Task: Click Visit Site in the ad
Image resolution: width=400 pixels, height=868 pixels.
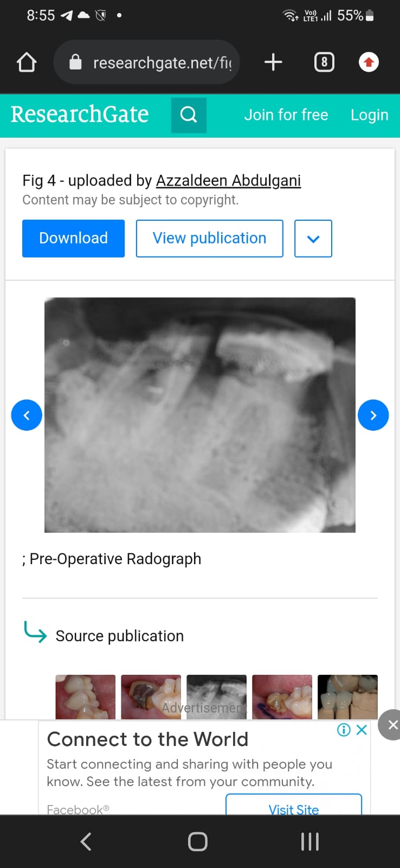Action: point(294,805)
